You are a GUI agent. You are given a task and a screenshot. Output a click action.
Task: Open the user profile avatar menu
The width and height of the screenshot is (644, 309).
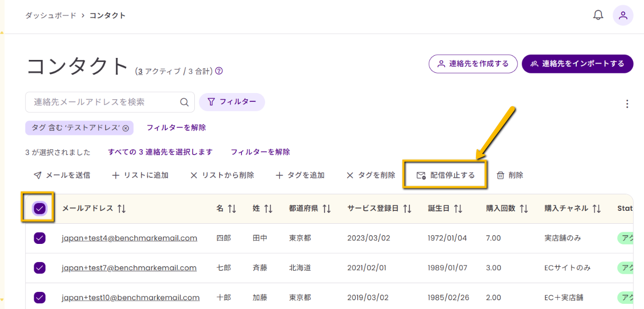click(623, 15)
